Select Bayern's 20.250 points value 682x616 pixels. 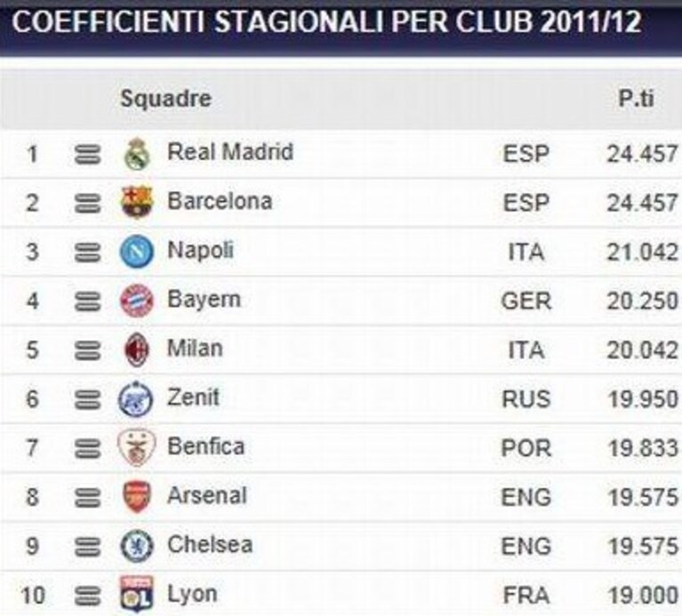tap(642, 300)
